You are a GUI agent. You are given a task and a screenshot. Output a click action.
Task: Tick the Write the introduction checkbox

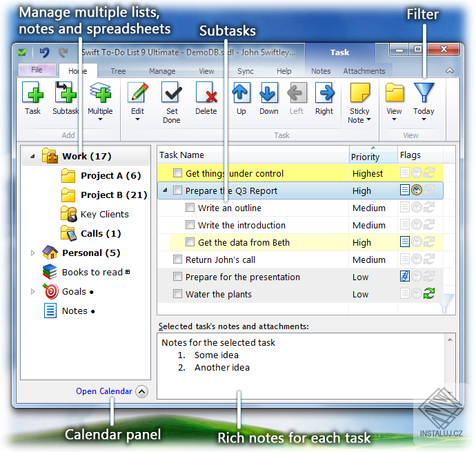tap(190, 225)
